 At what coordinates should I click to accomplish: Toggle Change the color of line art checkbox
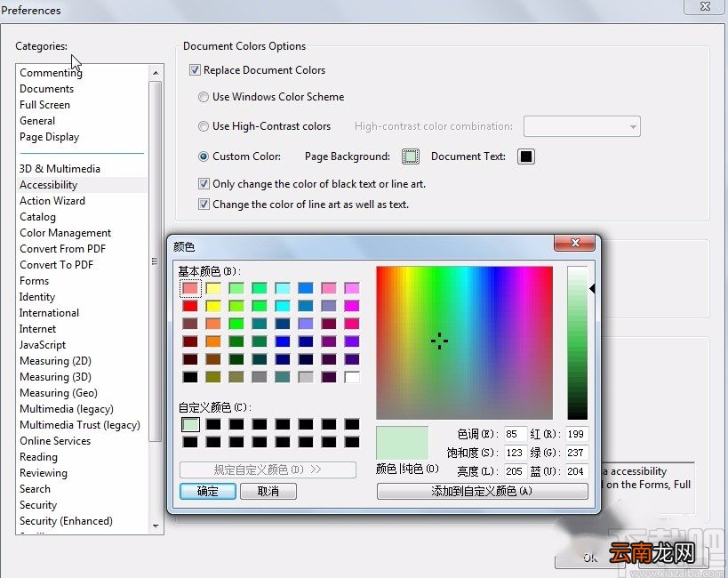coord(204,205)
